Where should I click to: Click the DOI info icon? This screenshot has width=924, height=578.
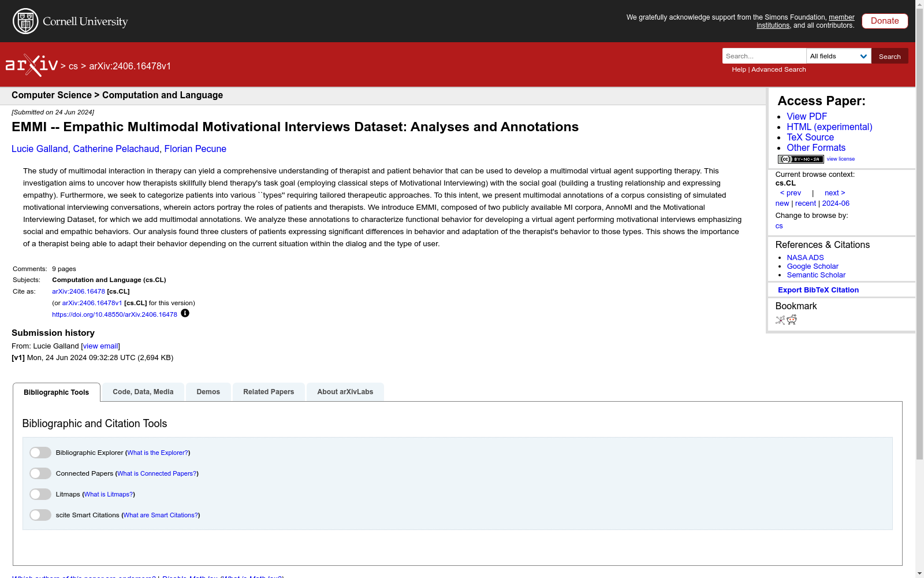click(x=185, y=313)
